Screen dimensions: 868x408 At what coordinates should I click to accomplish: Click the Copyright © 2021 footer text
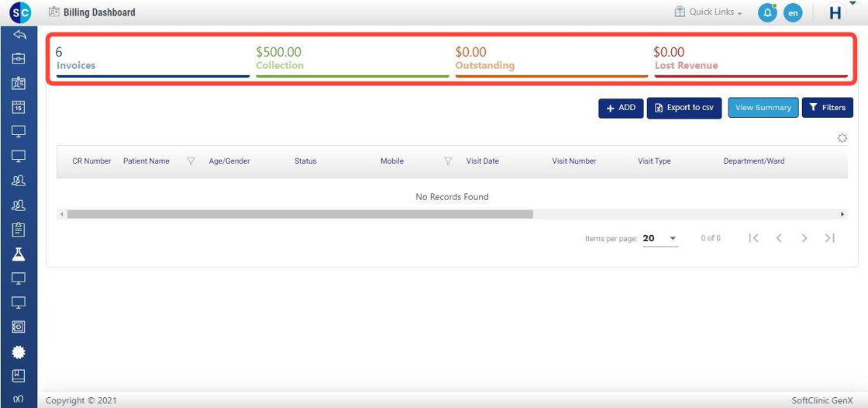point(81,401)
